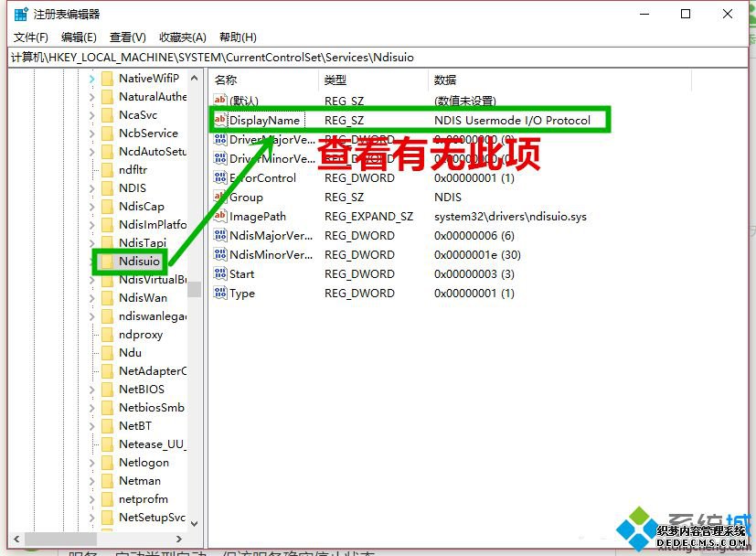
Task: Select the string icon of DisplayName value
Action: (x=220, y=120)
